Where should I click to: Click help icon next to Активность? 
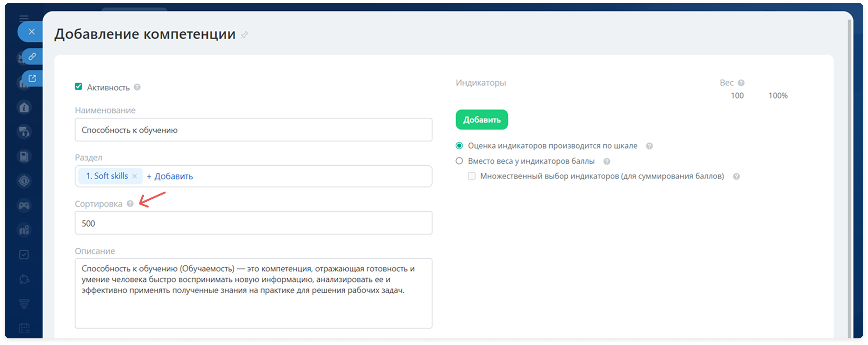point(137,87)
